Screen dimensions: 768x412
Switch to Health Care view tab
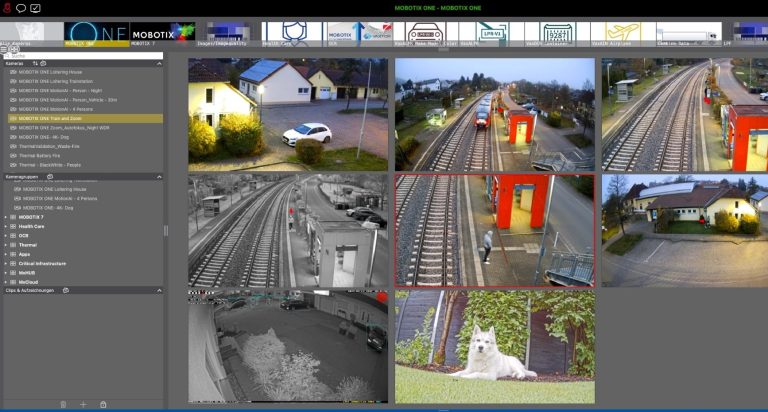click(x=294, y=34)
